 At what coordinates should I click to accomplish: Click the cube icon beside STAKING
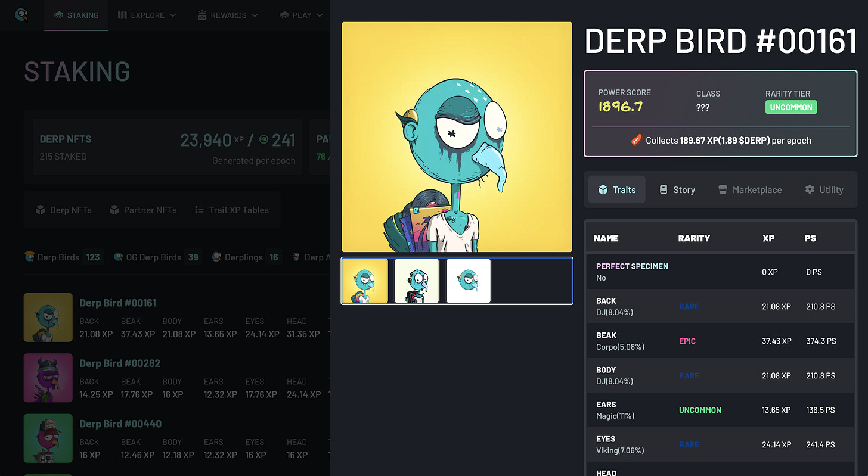tap(58, 15)
